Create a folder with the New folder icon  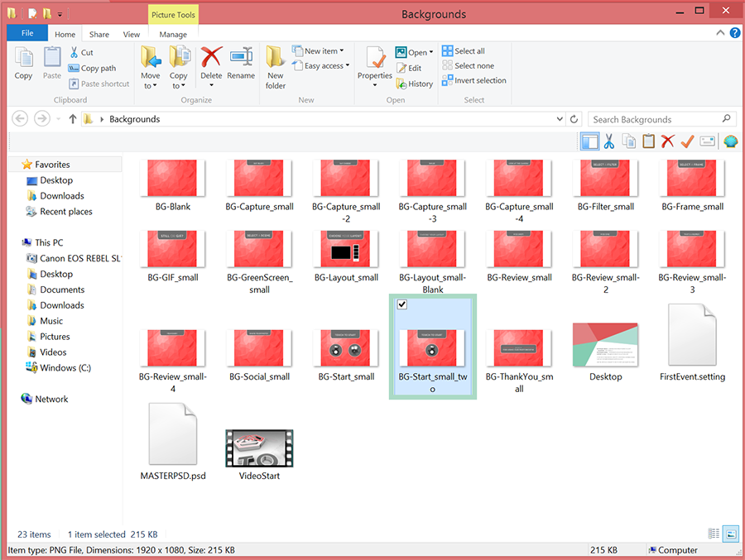click(x=276, y=65)
